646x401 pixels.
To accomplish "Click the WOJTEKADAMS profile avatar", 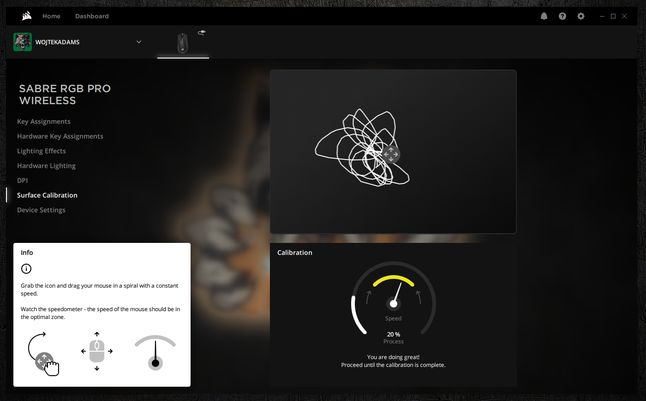I will [23, 42].
